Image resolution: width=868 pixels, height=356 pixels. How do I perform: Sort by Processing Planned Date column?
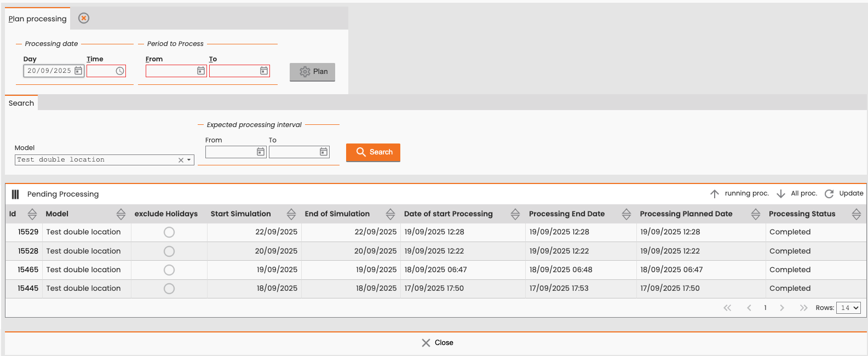click(756, 214)
